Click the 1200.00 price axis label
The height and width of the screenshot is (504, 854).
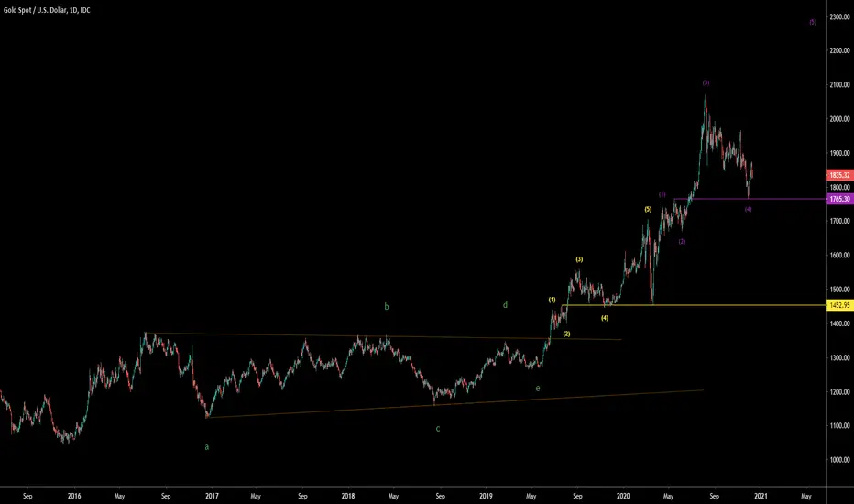click(840, 392)
